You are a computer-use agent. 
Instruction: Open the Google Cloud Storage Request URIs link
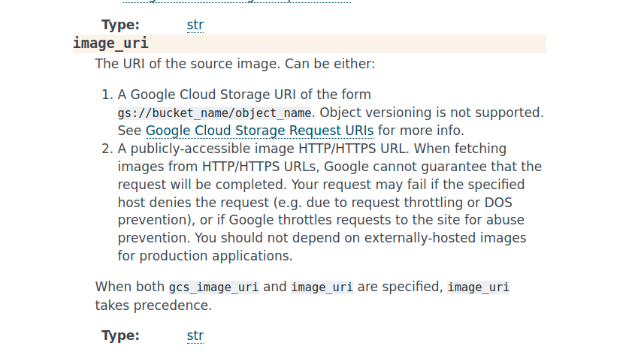click(x=259, y=131)
